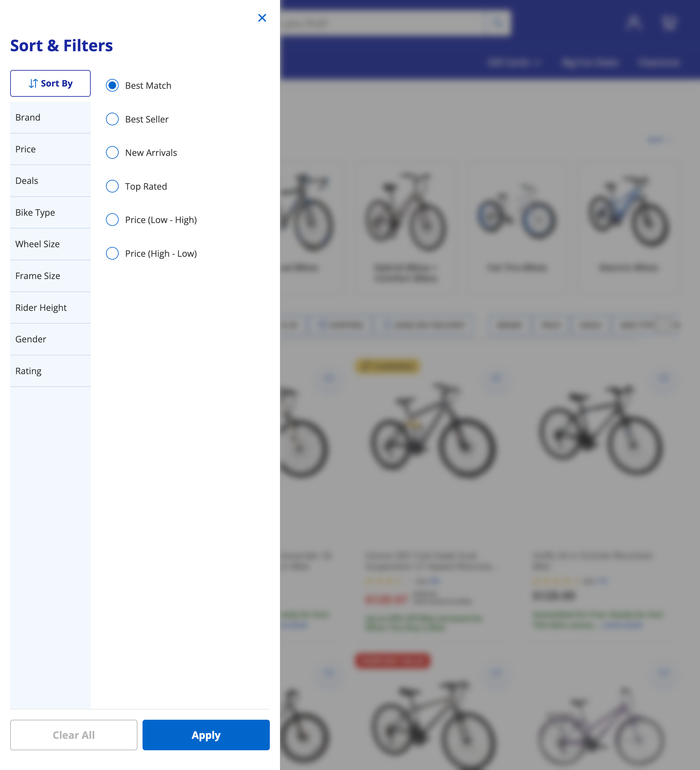
Task: Open the Brand filter section
Action: (50, 117)
